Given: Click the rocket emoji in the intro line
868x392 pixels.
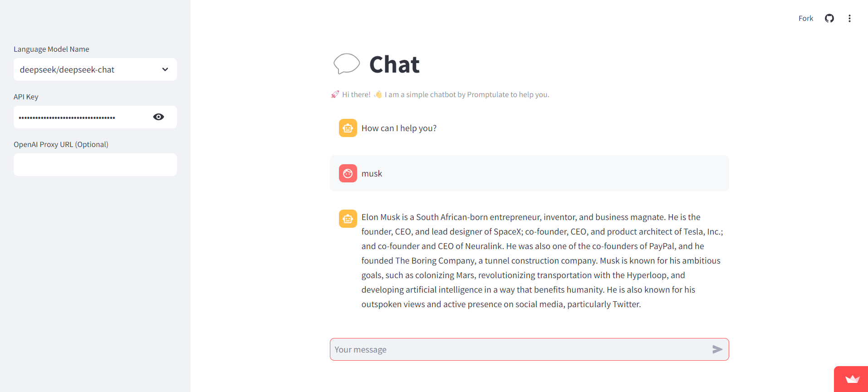Looking at the screenshot, I should pos(335,94).
